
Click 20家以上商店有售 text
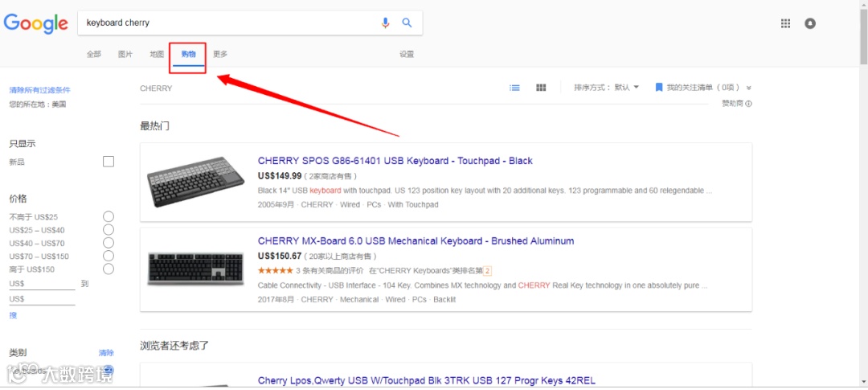click(x=341, y=256)
